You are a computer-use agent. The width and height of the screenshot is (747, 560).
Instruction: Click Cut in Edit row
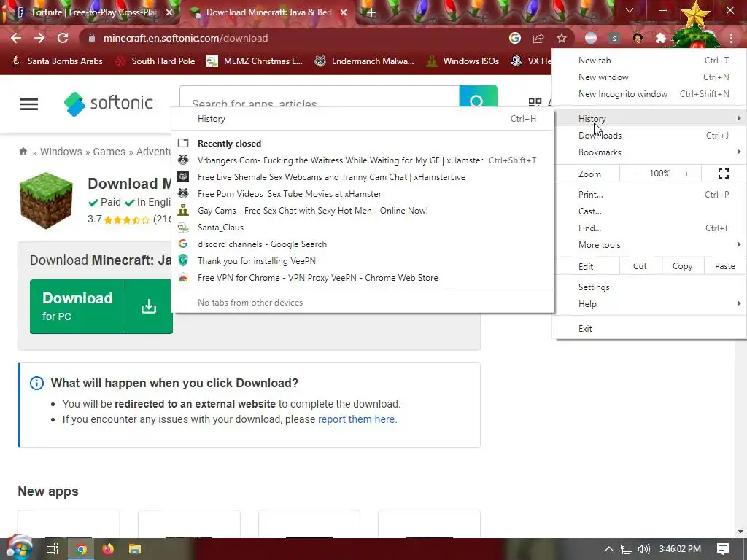coord(640,266)
